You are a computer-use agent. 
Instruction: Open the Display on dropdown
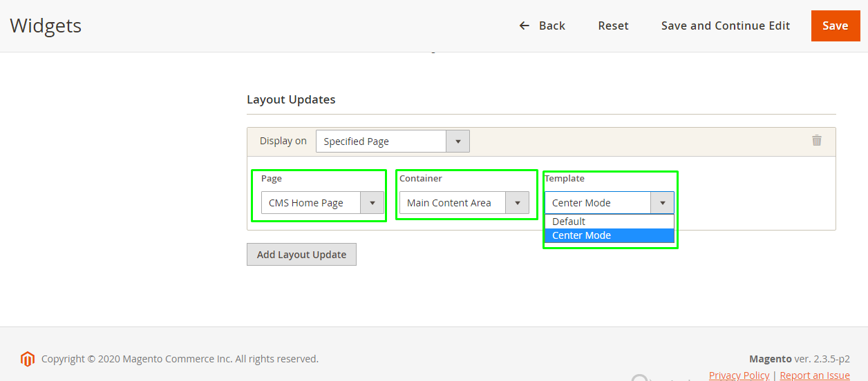[392, 141]
